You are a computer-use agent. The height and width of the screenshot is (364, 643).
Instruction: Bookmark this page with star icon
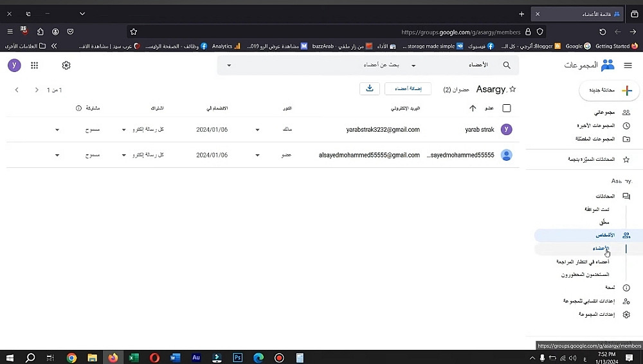(x=134, y=32)
